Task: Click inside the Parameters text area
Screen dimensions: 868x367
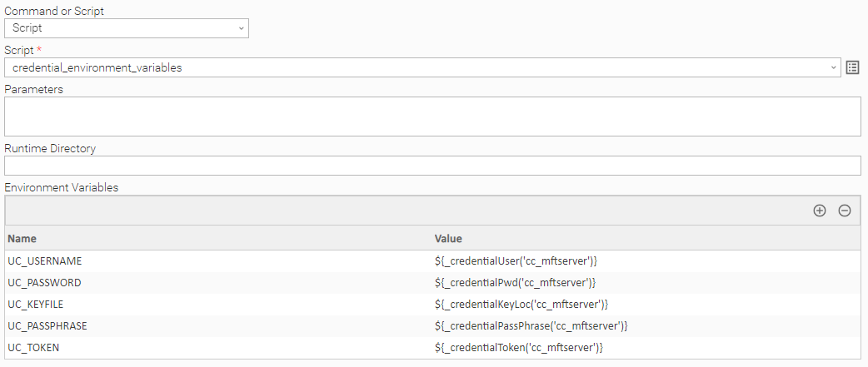Action: pyautogui.click(x=432, y=116)
